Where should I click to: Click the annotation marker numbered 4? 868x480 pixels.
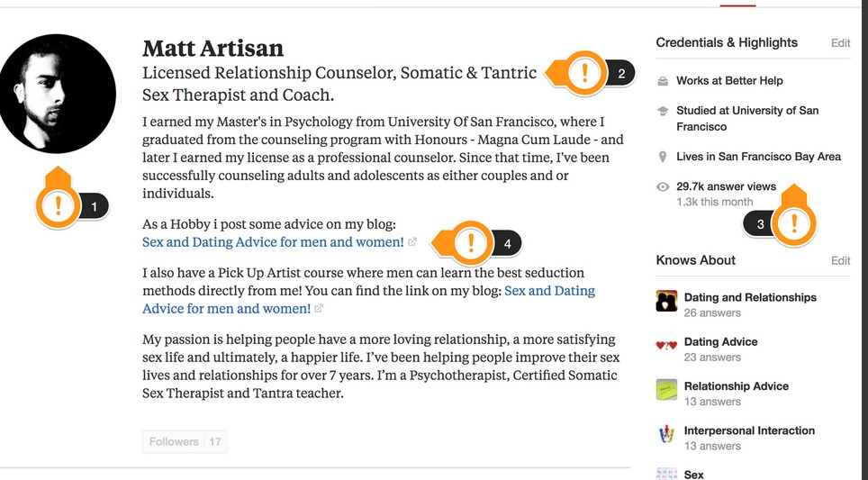click(471, 242)
